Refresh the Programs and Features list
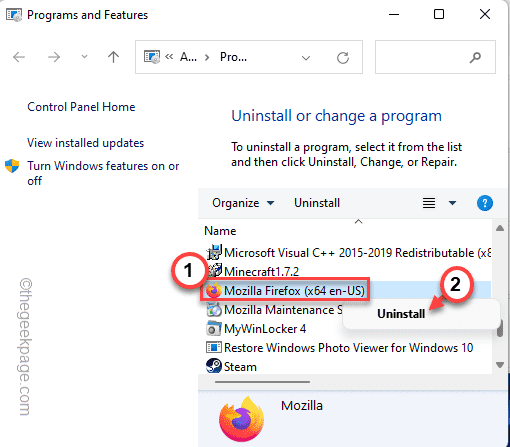The image size is (510, 447). pyautogui.click(x=343, y=58)
